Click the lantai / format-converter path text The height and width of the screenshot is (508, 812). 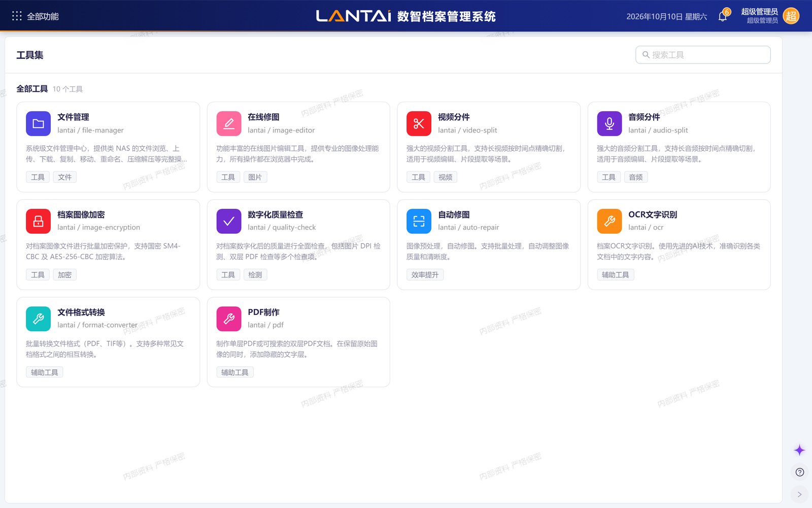point(97,325)
